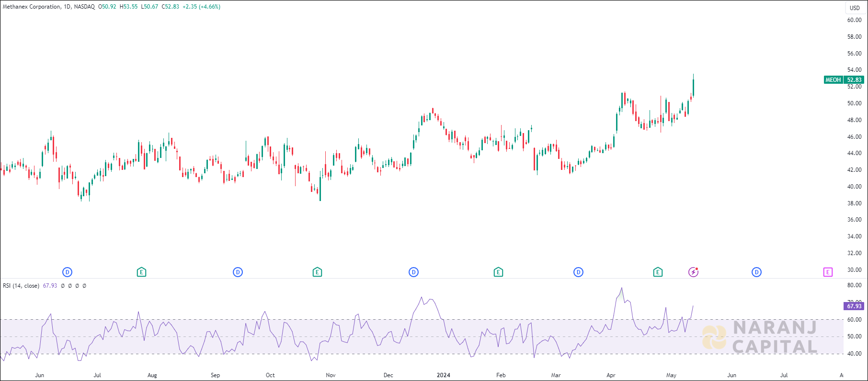
Task: Click the 56.00 price axis label
Action: (x=854, y=54)
